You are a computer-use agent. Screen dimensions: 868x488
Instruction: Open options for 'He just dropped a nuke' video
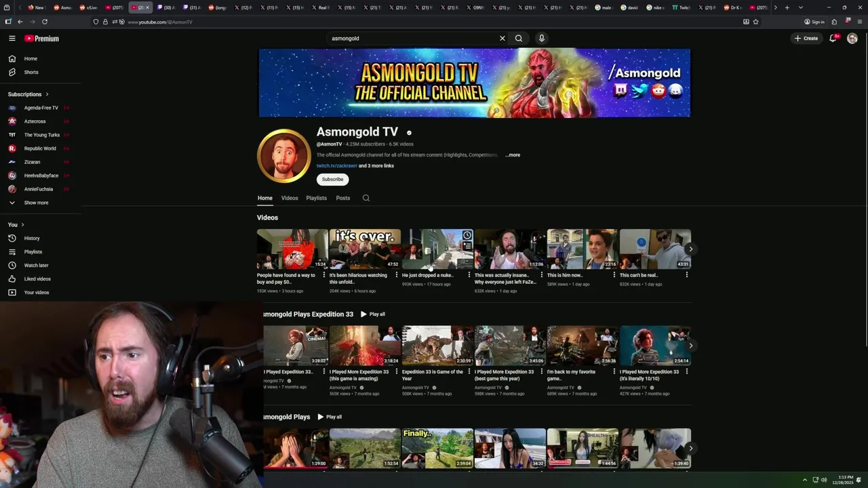click(469, 275)
